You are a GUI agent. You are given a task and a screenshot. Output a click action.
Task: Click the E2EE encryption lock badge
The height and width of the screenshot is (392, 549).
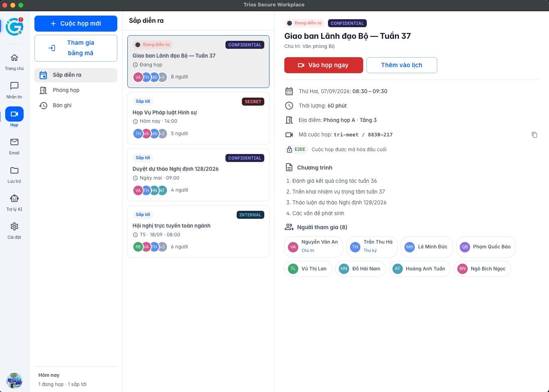tap(296, 150)
